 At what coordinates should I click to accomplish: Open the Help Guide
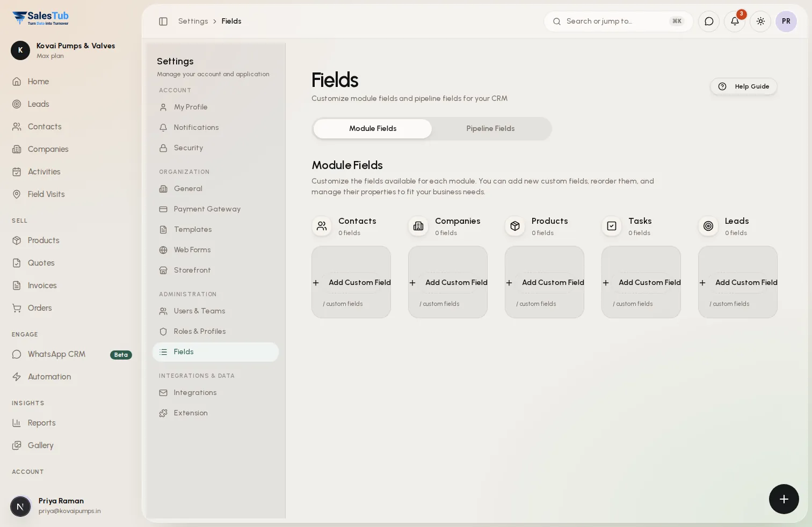point(744,86)
